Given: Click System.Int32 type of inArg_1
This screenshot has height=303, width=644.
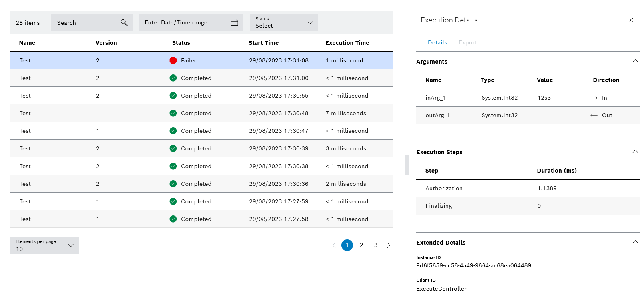Looking at the screenshot, I should [500, 98].
